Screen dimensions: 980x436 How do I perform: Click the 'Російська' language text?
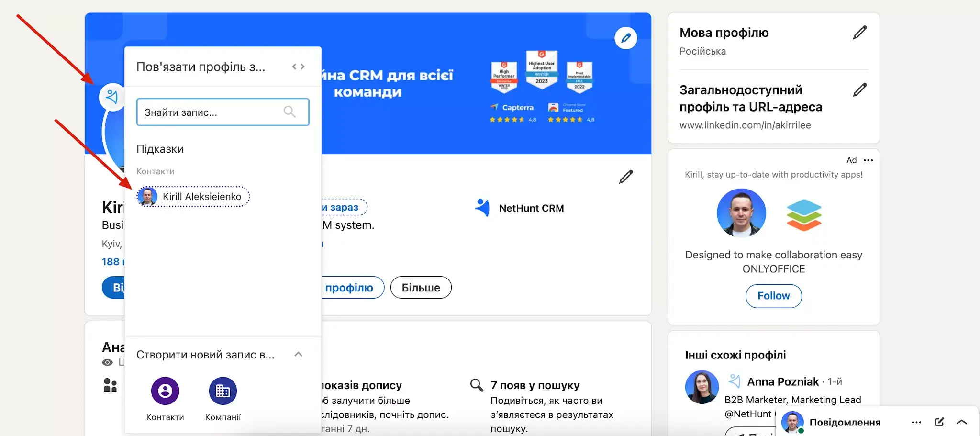click(x=702, y=51)
